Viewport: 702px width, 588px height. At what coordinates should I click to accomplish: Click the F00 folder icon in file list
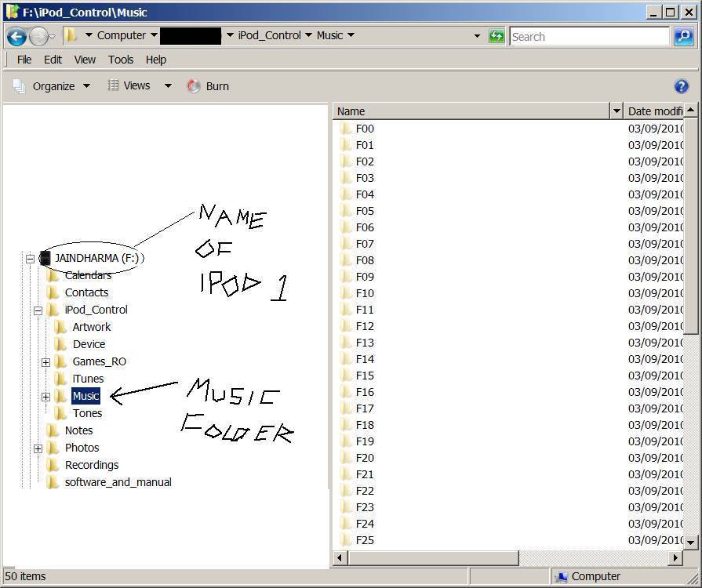pos(346,129)
